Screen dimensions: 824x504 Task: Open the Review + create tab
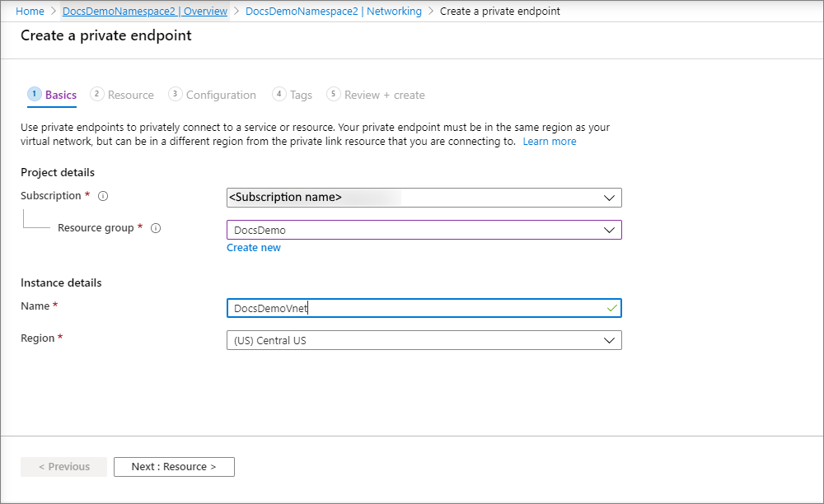(384, 96)
